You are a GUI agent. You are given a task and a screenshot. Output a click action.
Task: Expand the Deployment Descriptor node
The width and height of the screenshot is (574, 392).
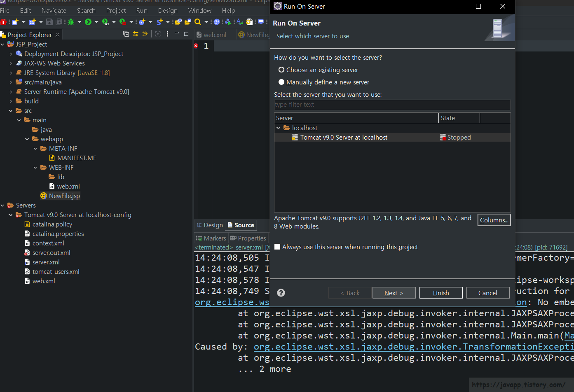(11, 54)
